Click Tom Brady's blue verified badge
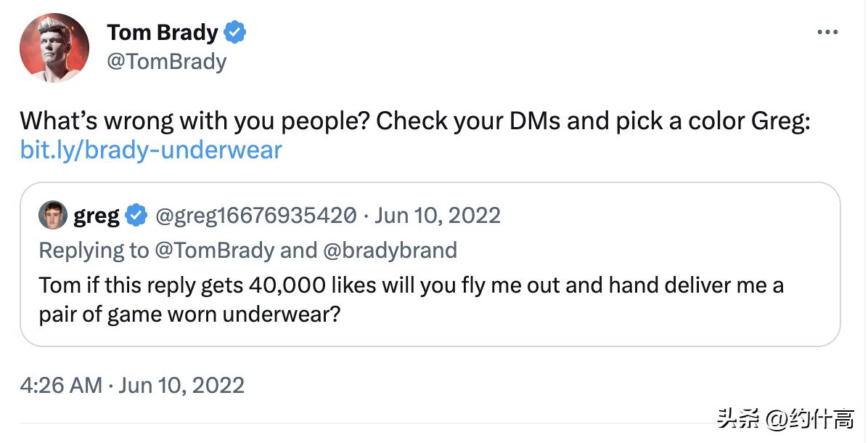868x443 pixels. (x=236, y=33)
